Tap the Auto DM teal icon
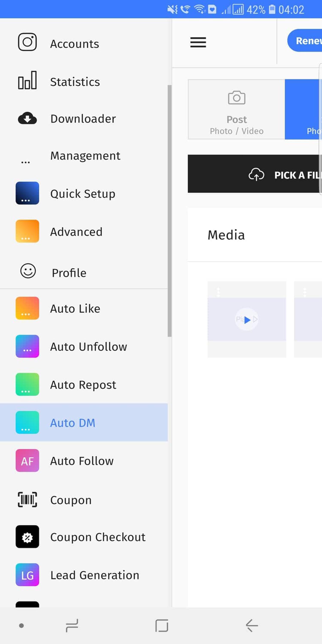The image size is (322, 644). pyautogui.click(x=27, y=422)
